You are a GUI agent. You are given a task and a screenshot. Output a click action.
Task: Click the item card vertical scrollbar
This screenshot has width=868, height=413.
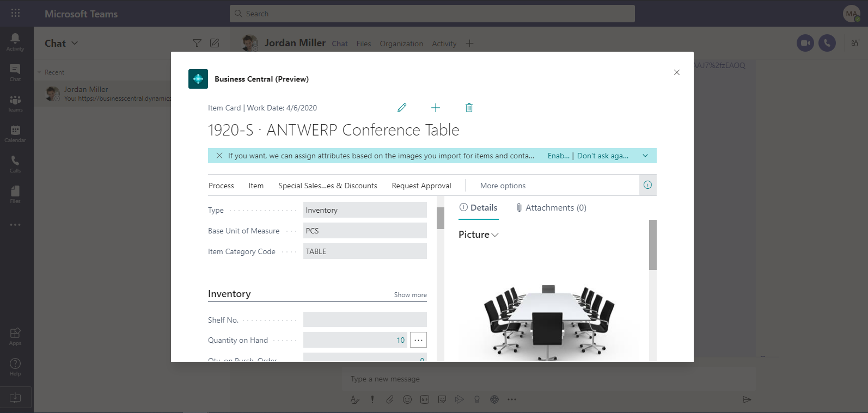coord(441,218)
